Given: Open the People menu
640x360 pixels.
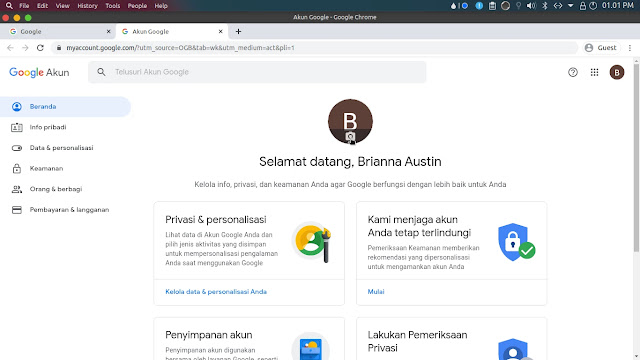Looking at the screenshot, I should [x=137, y=6].
